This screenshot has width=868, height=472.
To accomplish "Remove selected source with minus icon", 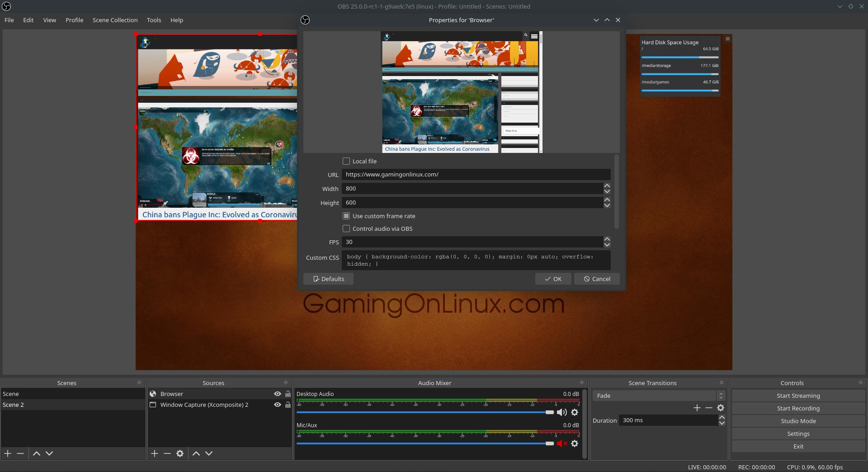I will [x=167, y=453].
